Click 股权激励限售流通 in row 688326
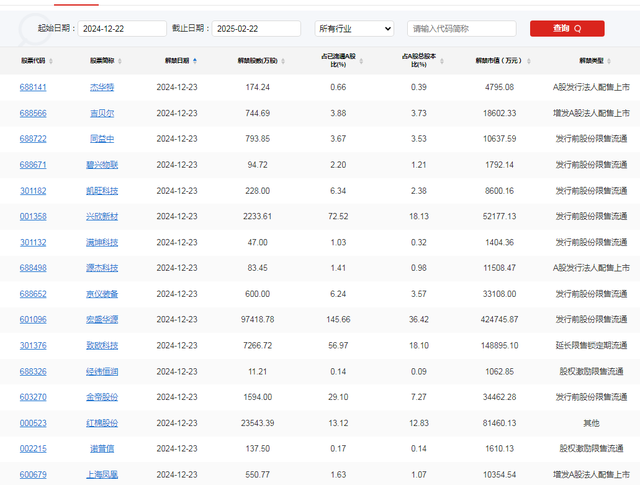Image resolution: width=640 pixels, height=485 pixels. point(591,372)
